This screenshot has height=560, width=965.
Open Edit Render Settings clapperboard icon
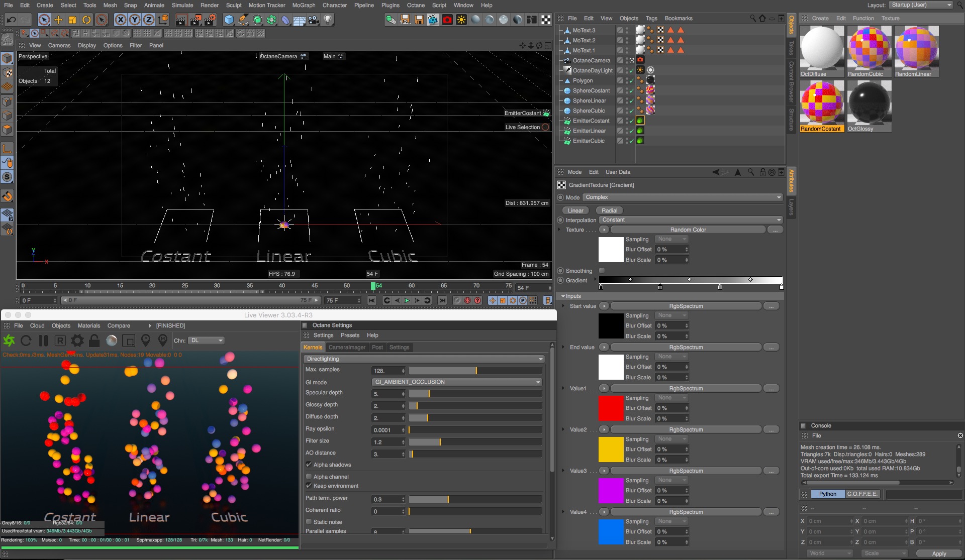[210, 20]
